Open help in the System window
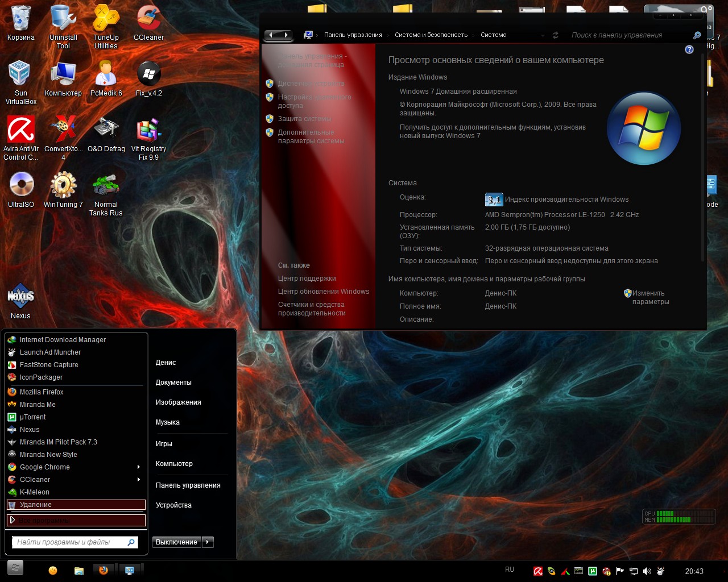 pos(689,49)
